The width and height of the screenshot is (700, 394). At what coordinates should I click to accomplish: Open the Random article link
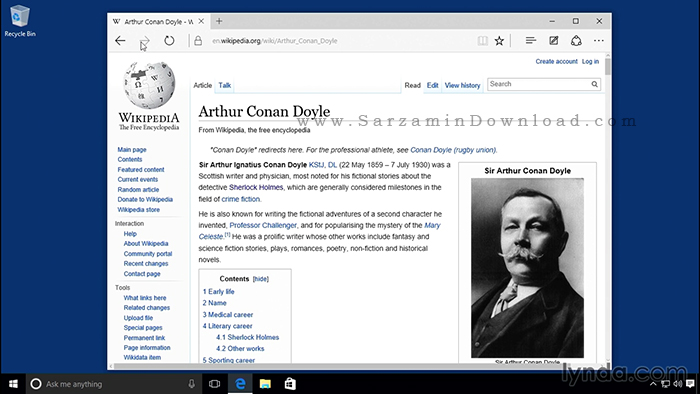coord(138,190)
